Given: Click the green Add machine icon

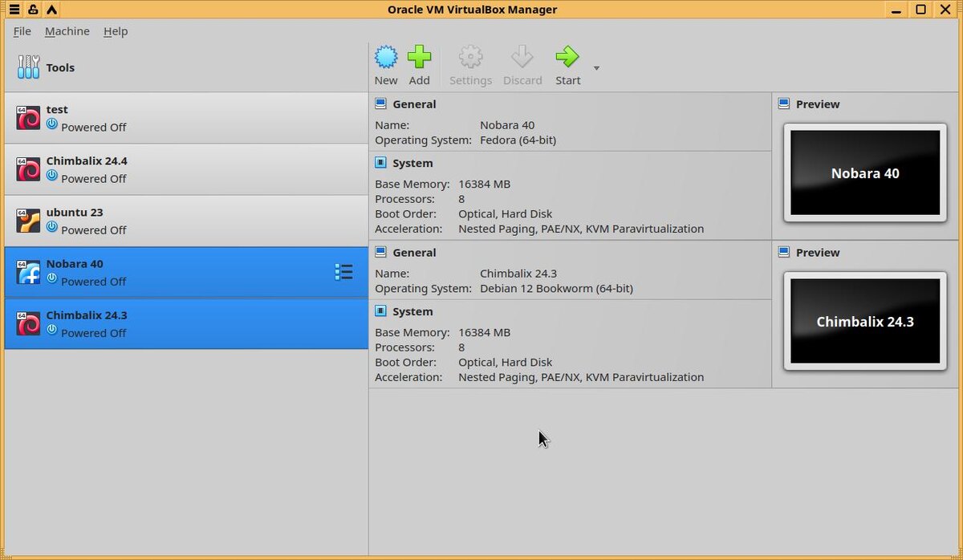Looking at the screenshot, I should tap(419, 57).
